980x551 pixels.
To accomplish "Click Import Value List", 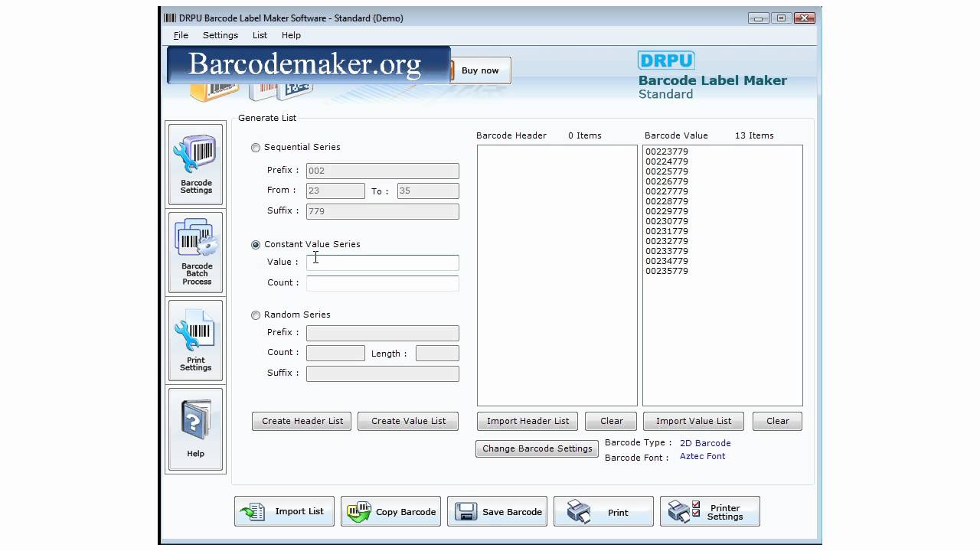I will 694,421.
